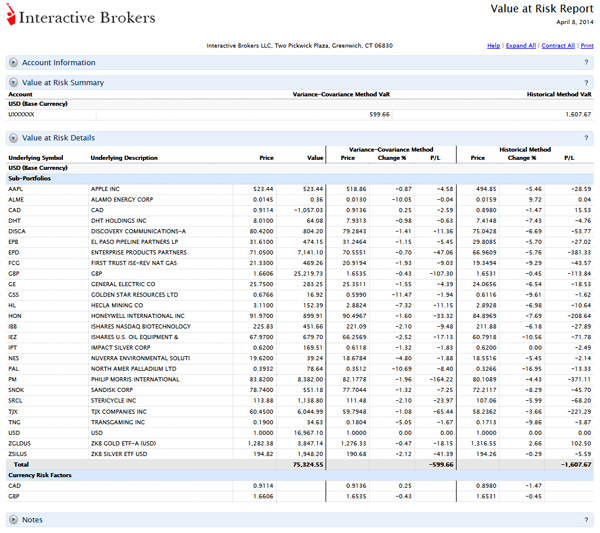Screen dimensions: 600x533
Task: Print the report via Print link
Action: coord(587,46)
